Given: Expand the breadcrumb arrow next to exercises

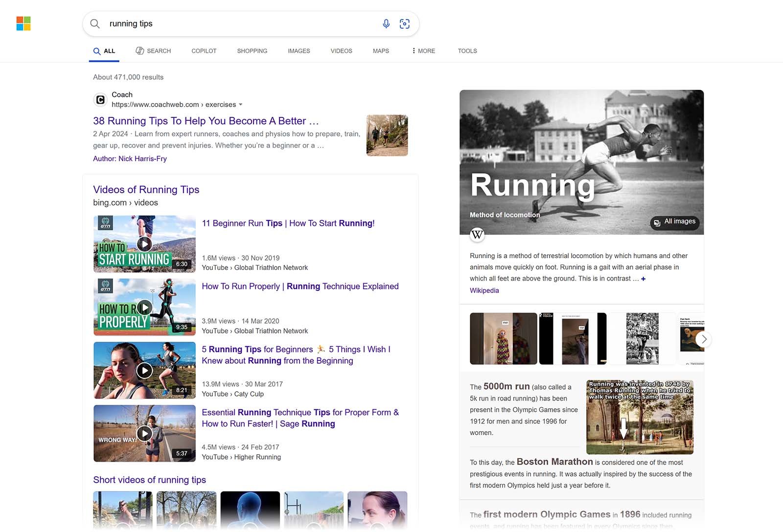Looking at the screenshot, I should coord(241,104).
